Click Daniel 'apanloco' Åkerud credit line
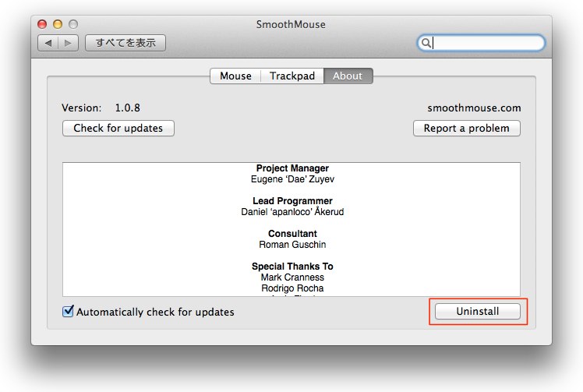This screenshot has height=392, width=583. [x=292, y=212]
